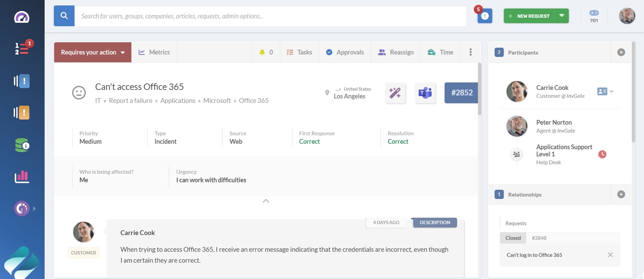Screen dimensions: 644x279
Task: Click the 4 DAYS AGO timestamp tag
Action: click(386, 222)
